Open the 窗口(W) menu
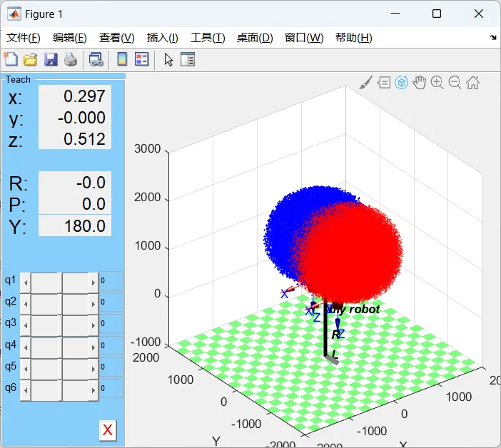 coord(304,38)
